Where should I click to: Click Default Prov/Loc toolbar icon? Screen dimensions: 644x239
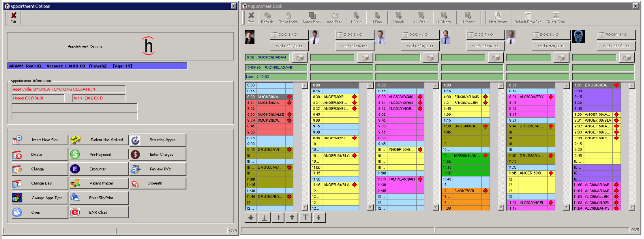pyautogui.click(x=527, y=18)
